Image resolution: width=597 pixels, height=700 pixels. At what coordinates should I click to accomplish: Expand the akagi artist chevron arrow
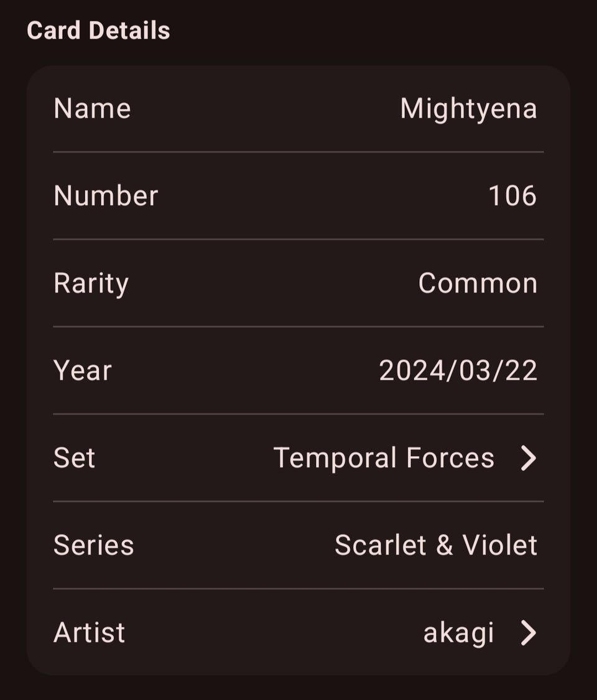(x=528, y=633)
